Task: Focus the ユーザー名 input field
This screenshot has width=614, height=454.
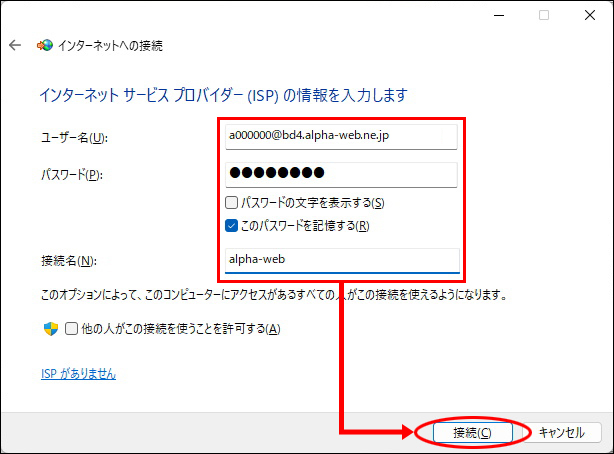Action: click(x=341, y=136)
